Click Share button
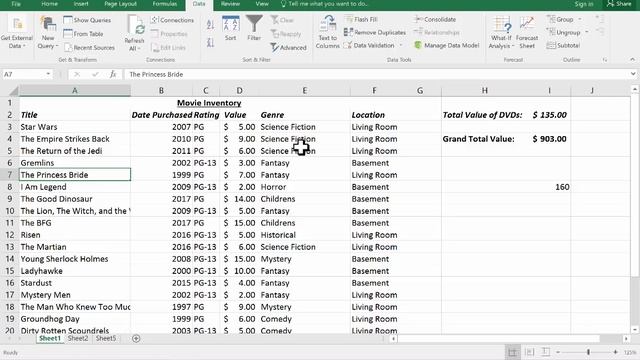The image size is (640, 360). [619, 4]
